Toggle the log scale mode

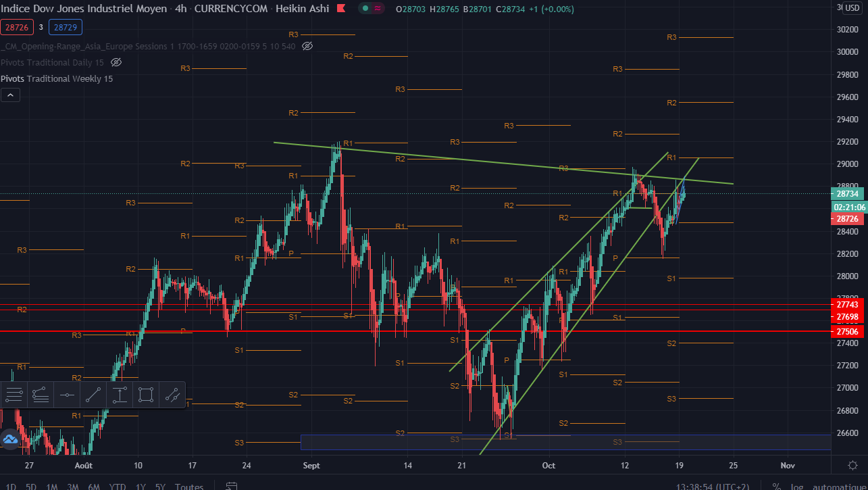coord(797,486)
